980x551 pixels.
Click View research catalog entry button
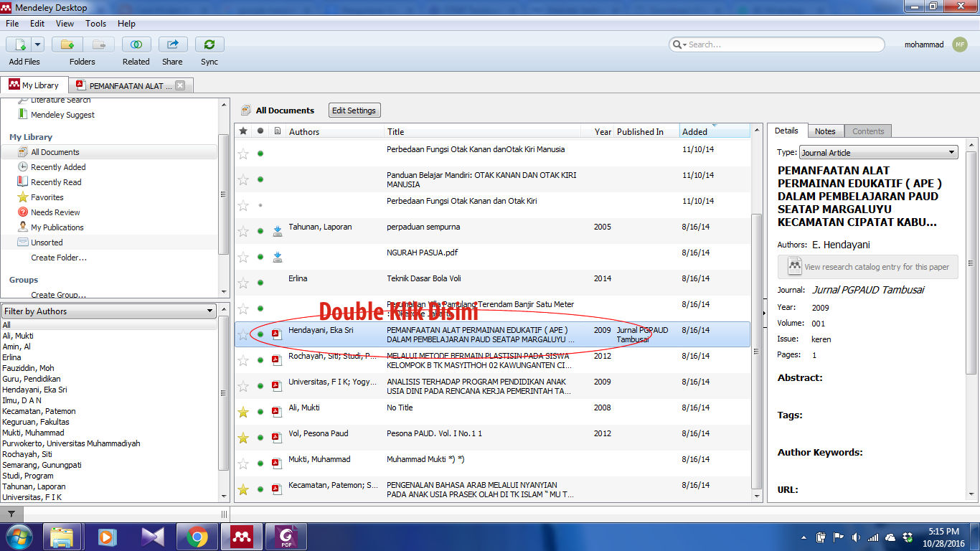coord(868,267)
